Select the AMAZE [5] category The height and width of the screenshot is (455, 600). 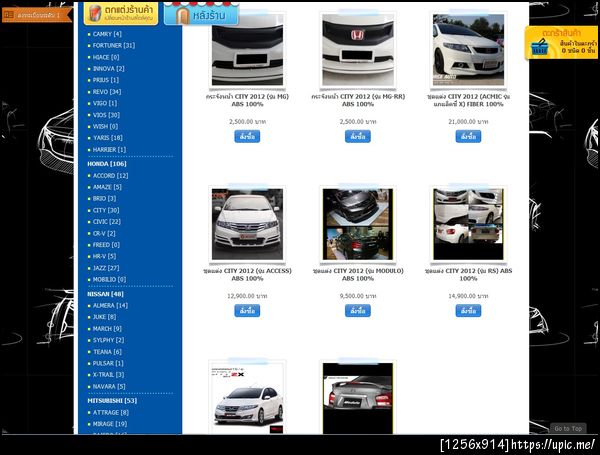107,187
